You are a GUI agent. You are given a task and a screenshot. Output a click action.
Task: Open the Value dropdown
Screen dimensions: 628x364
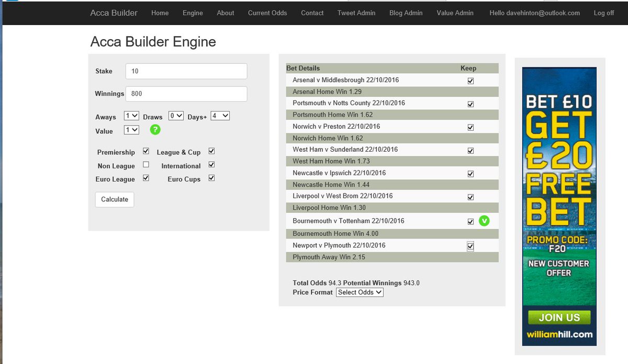[131, 130]
